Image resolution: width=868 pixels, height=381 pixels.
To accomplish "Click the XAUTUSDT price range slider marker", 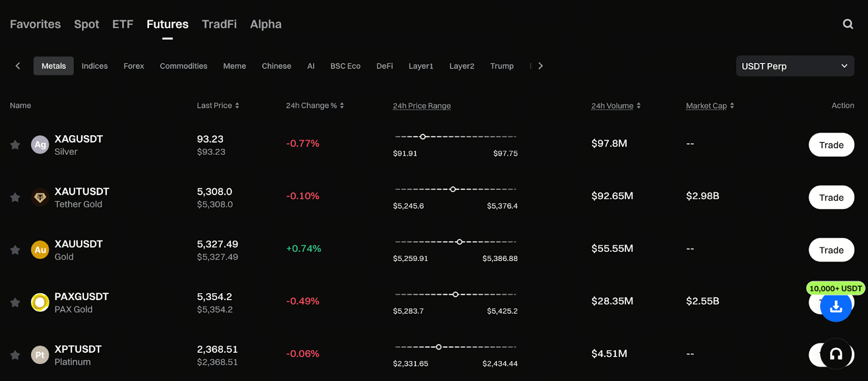I will [453, 189].
